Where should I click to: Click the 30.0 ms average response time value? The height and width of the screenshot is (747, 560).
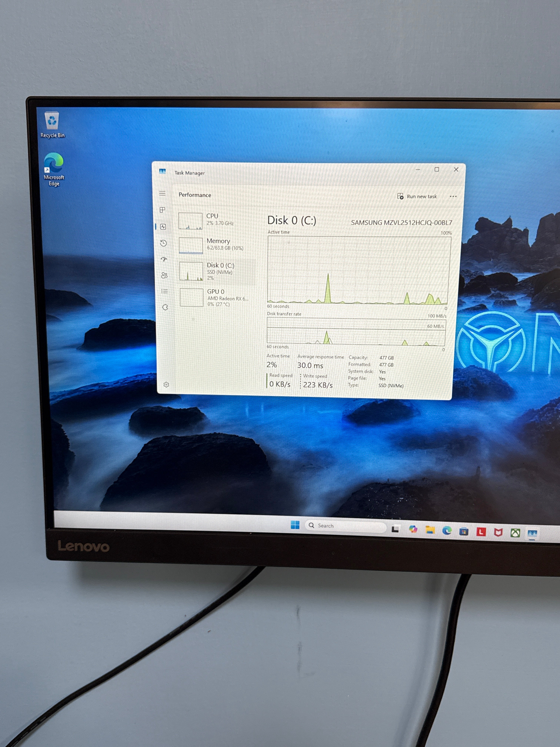310,365
